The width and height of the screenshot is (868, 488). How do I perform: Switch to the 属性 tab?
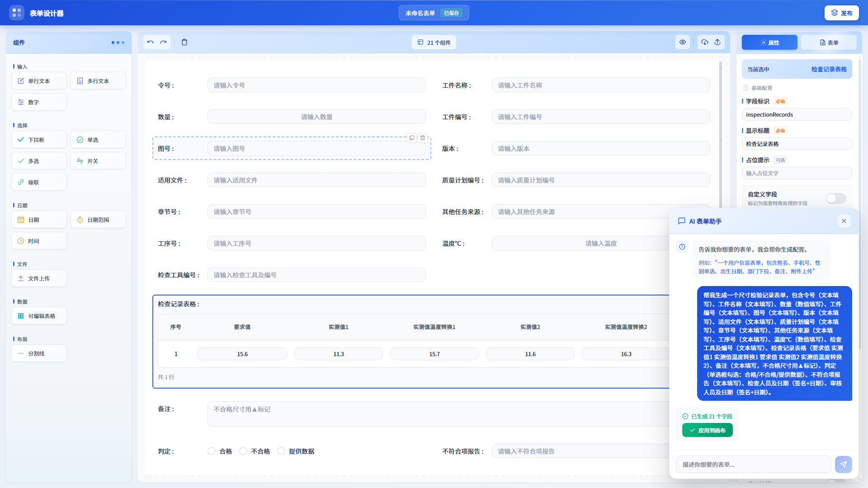click(x=769, y=42)
